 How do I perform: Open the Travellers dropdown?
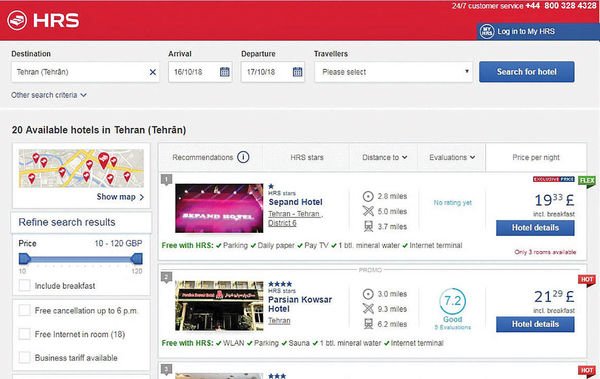point(393,72)
